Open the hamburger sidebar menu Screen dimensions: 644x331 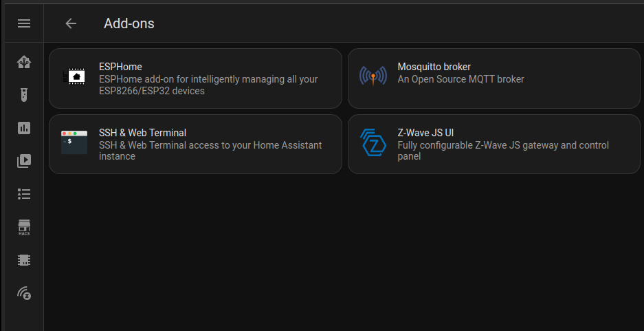pyautogui.click(x=24, y=23)
